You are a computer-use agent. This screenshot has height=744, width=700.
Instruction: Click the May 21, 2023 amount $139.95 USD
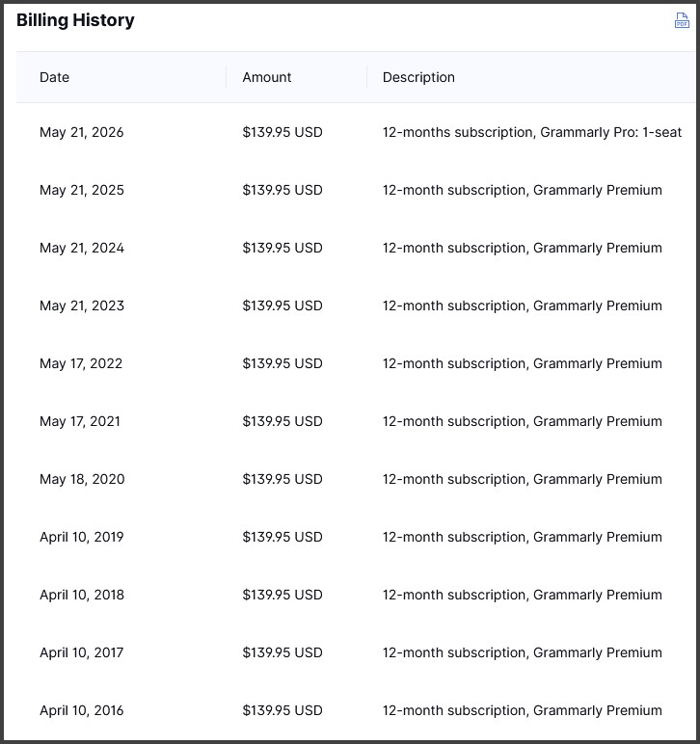point(283,306)
